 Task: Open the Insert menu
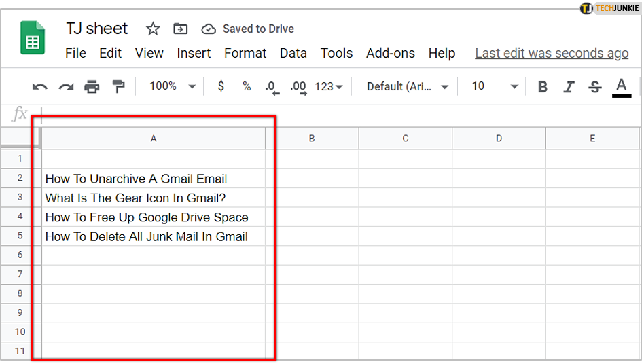(x=194, y=54)
